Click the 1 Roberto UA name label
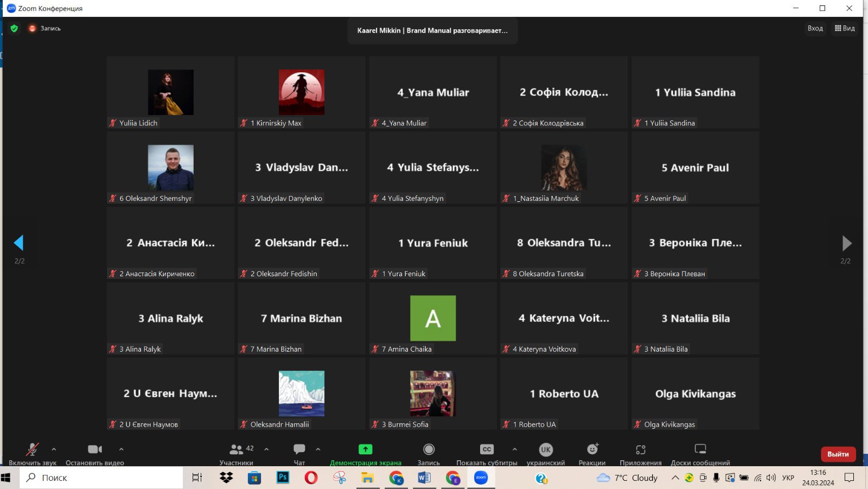Image resolution: width=868 pixels, height=489 pixels. coord(534,424)
